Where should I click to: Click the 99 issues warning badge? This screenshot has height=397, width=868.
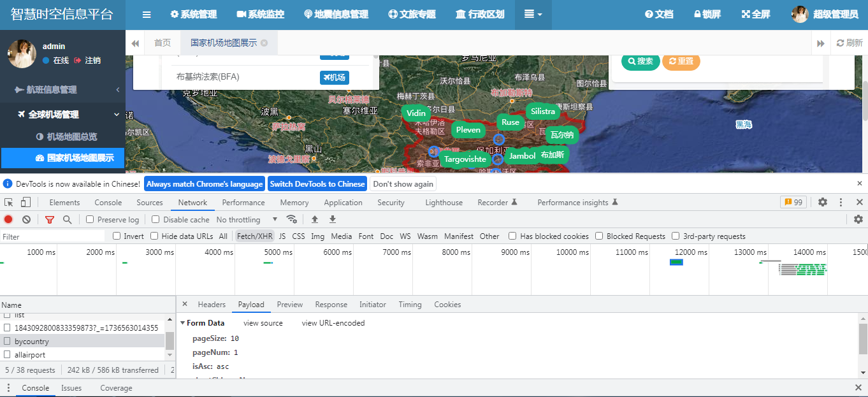[x=793, y=202]
